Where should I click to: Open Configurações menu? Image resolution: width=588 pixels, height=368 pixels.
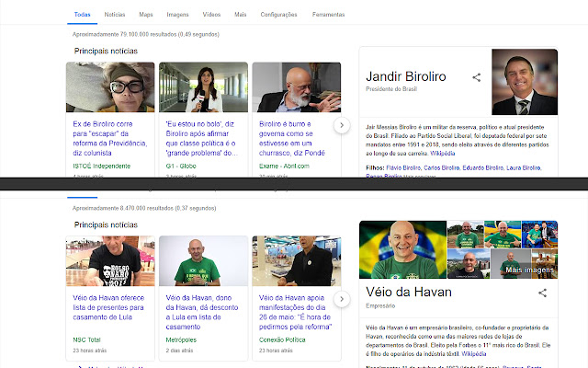[278, 15]
